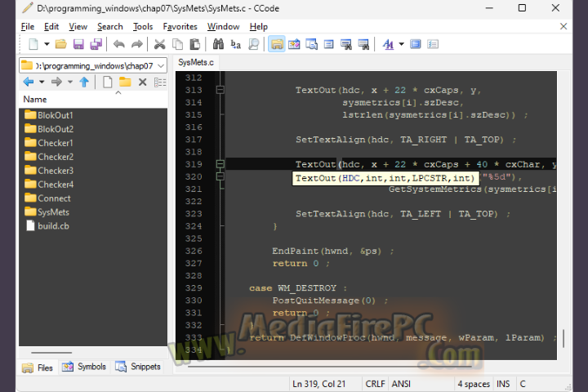
Task: Create new file in browser panel
Action: coord(108,82)
